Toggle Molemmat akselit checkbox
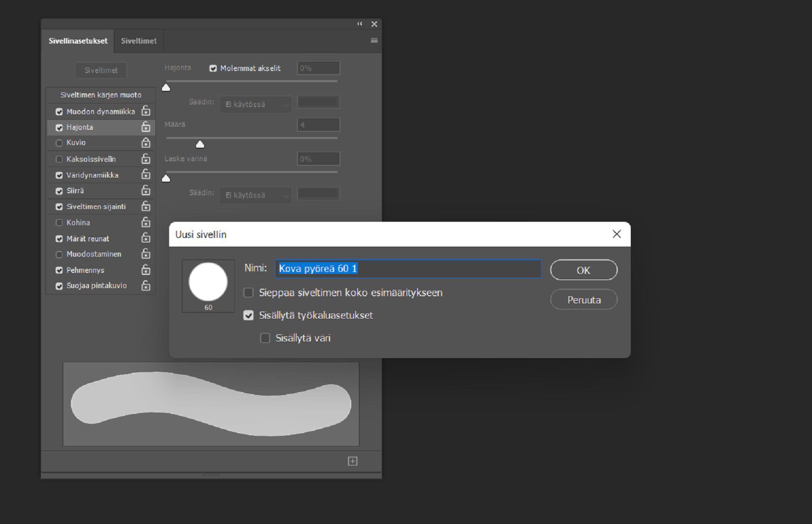812x524 pixels. [213, 68]
